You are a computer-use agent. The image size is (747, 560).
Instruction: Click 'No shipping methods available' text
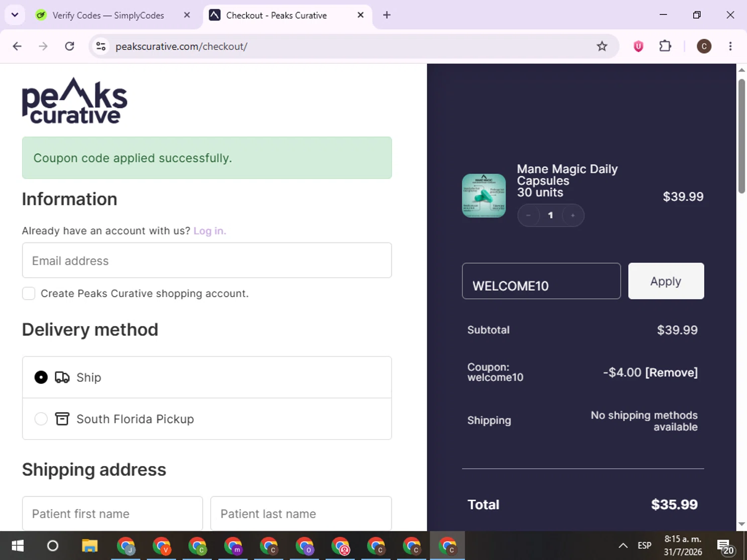pyautogui.click(x=644, y=421)
